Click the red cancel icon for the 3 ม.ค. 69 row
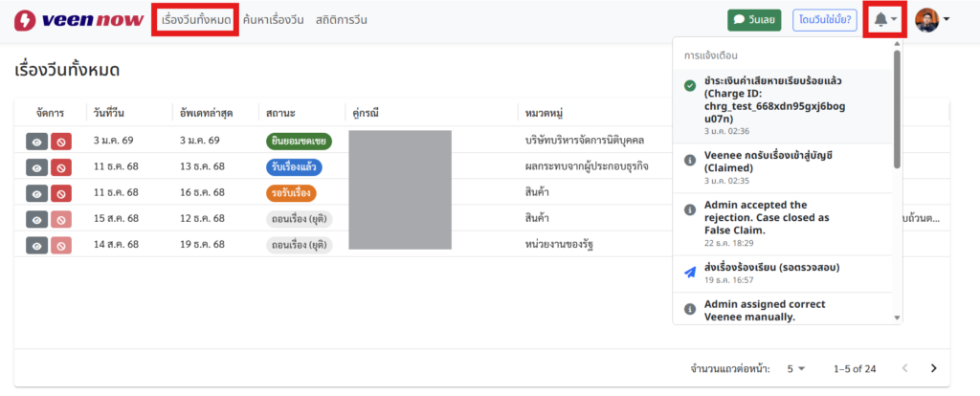 pos(61,141)
